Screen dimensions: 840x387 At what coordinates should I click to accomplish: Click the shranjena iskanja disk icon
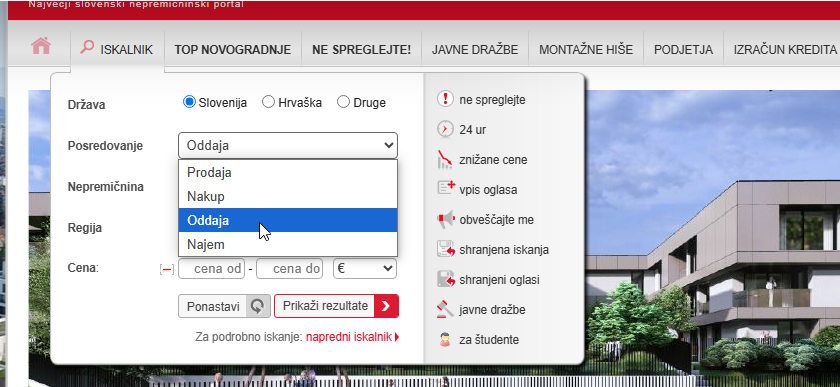[x=446, y=249]
